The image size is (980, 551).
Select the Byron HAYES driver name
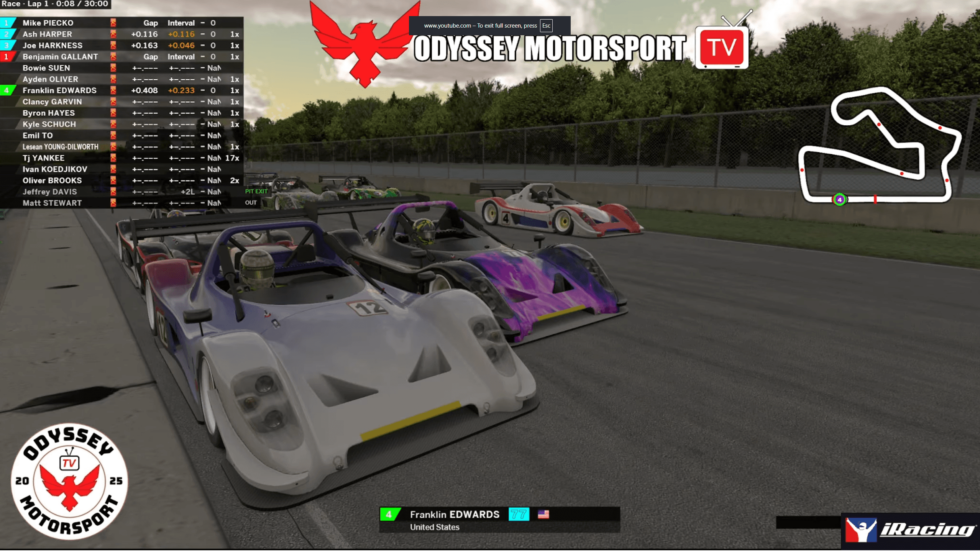click(49, 113)
